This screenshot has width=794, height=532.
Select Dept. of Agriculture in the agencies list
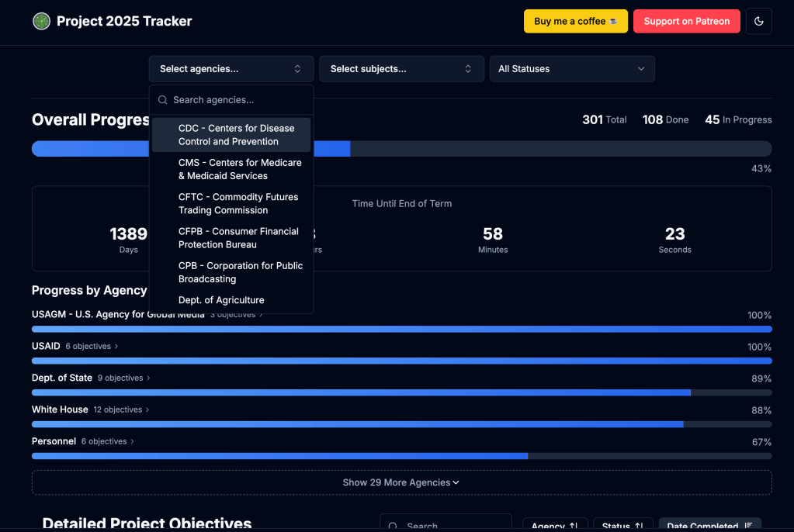(222, 300)
